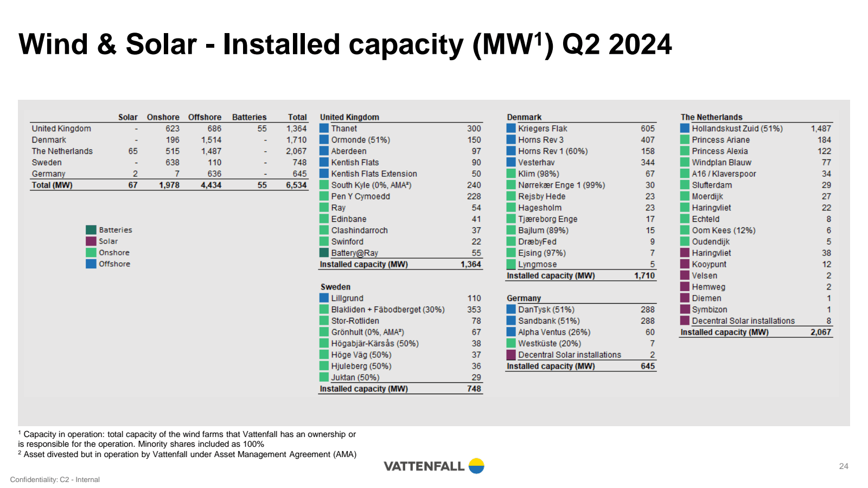868x488 pixels.
Task: Click the 'Onshore' column header
Action: pos(163,117)
